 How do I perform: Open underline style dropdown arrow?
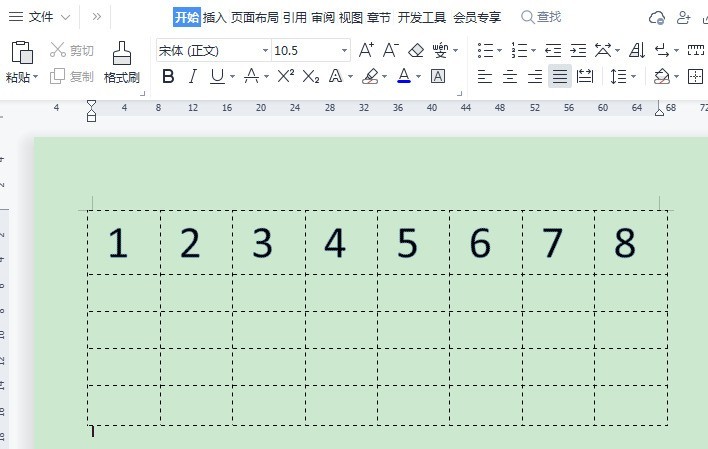tap(233, 76)
